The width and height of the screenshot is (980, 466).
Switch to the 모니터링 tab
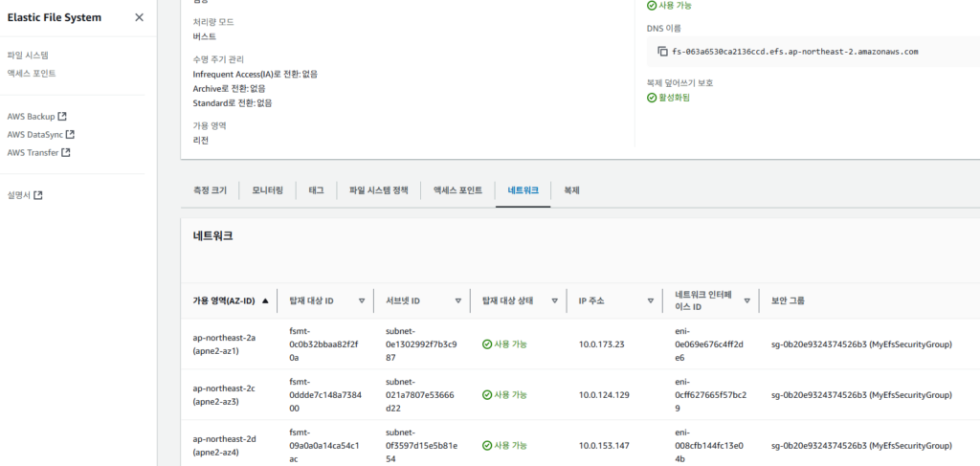268,190
